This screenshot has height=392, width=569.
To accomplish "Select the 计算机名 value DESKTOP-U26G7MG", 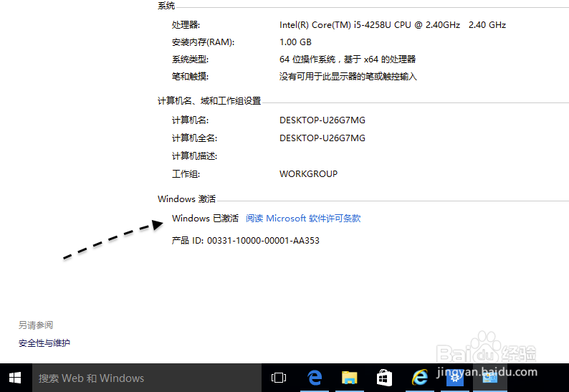I will click(322, 120).
